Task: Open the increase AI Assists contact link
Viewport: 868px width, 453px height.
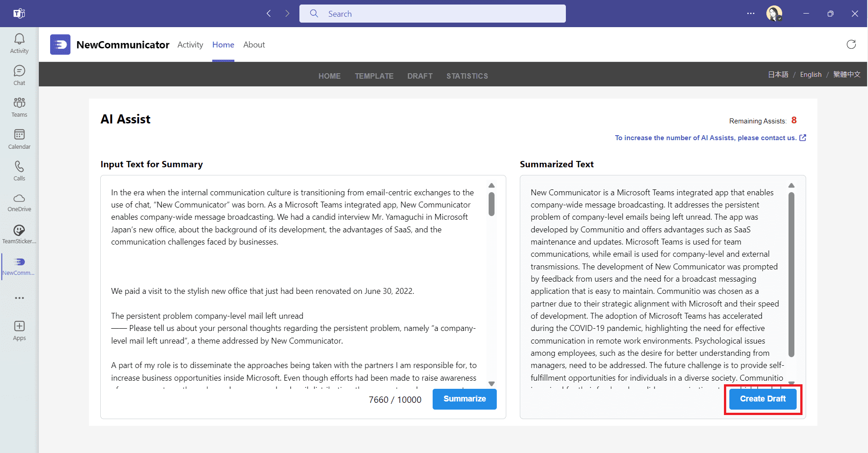Action: 710,138
